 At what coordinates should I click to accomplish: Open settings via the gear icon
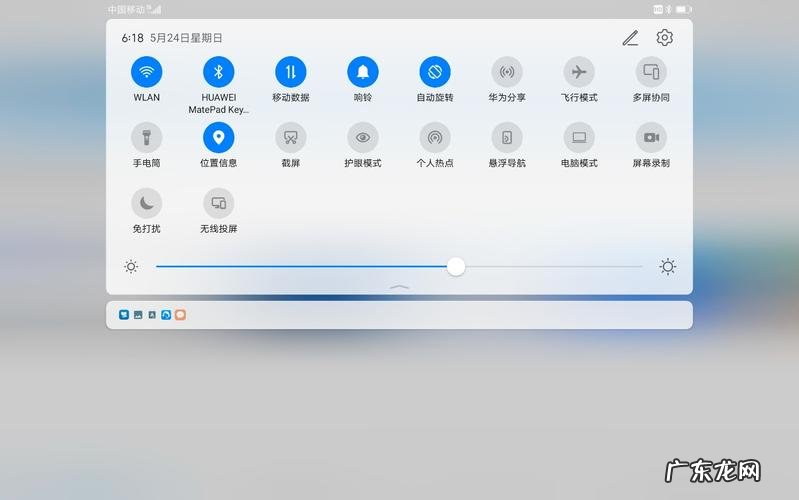(664, 38)
